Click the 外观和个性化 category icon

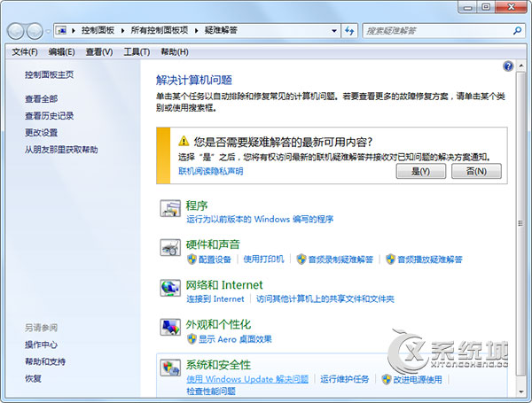[170, 328]
